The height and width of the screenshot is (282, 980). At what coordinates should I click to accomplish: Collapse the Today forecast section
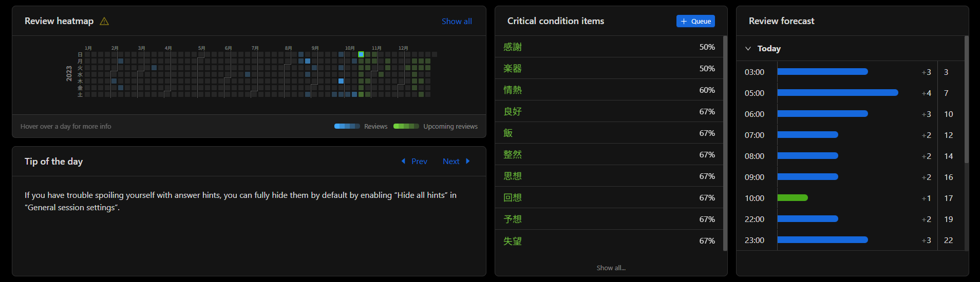click(x=748, y=49)
